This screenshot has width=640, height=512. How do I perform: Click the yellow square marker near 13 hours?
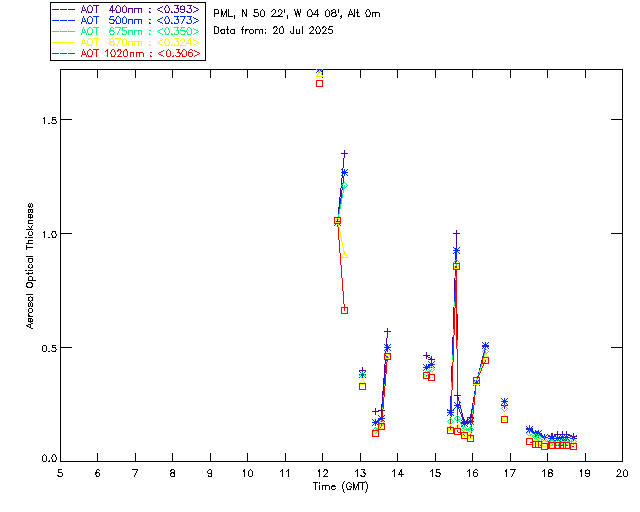click(x=362, y=385)
